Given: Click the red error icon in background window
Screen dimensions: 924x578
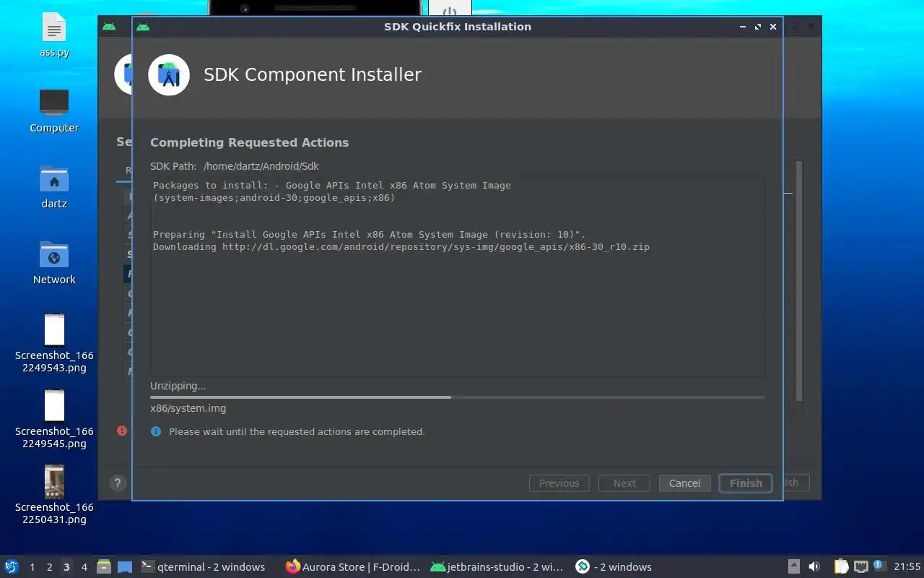Looking at the screenshot, I should coord(122,431).
